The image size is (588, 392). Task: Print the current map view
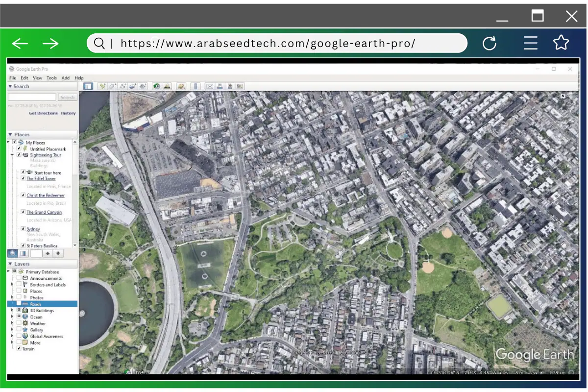219,86
